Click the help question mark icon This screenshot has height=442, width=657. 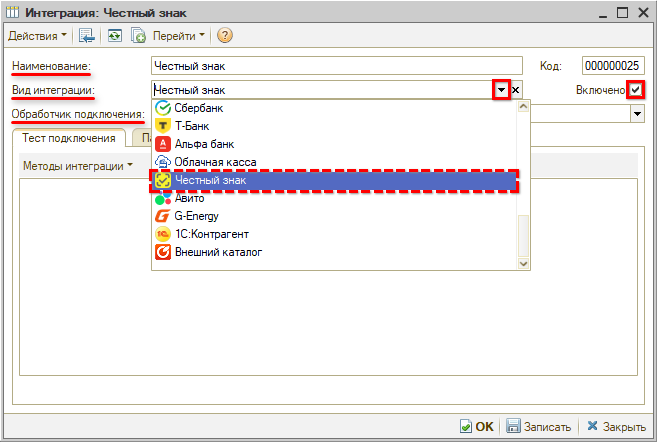(x=225, y=36)
